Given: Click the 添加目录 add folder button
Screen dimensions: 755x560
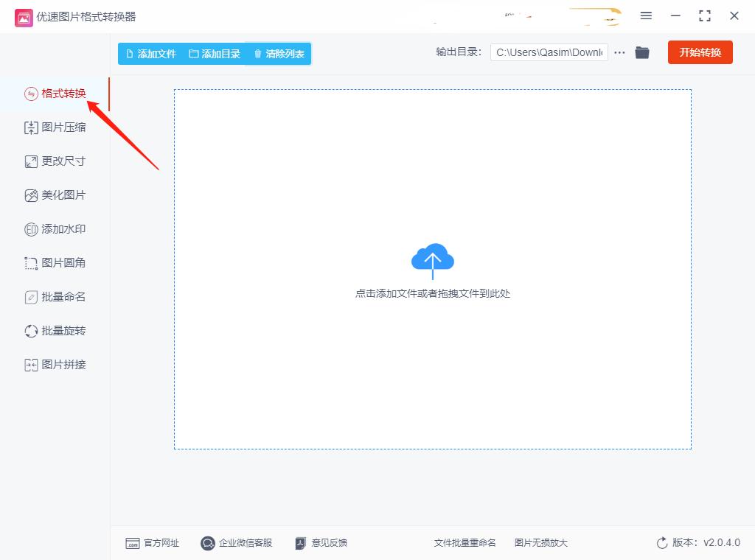Looking at the screenshot, I should pyautogui.click(x=213, y=52).
